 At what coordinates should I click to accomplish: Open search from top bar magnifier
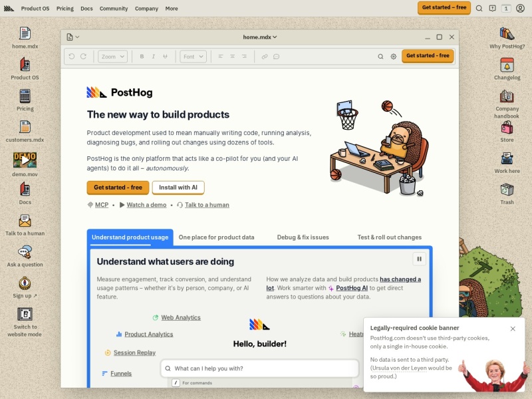[x=479, y=9]
